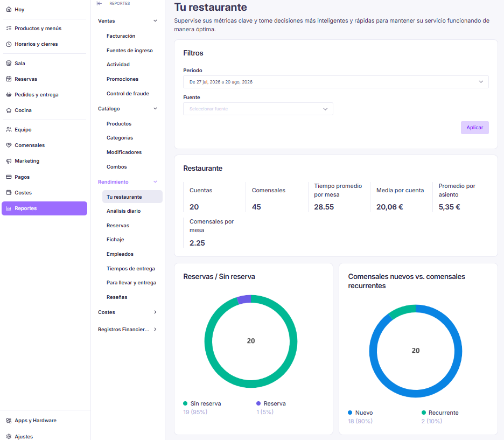Open Tiempos de entrega report
The height and width of the screenshot is (440, 504).
(x=130, y=269)
